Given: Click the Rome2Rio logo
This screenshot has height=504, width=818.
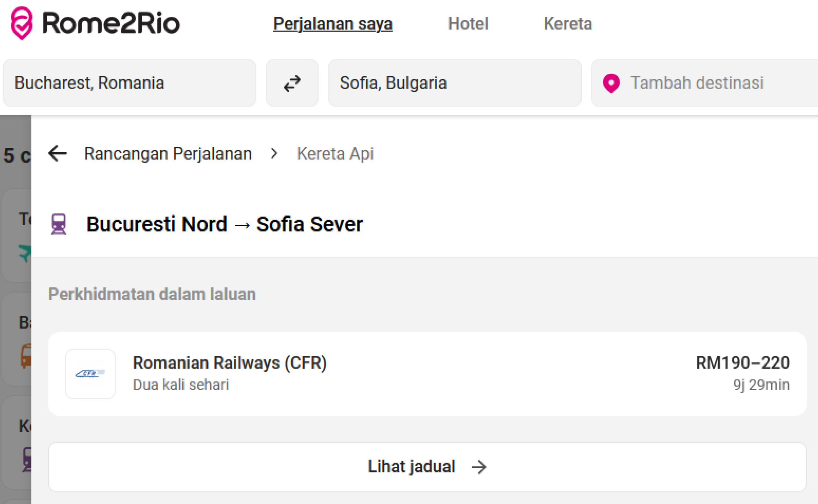Looking at the screenshot, I should pos(95,23).
